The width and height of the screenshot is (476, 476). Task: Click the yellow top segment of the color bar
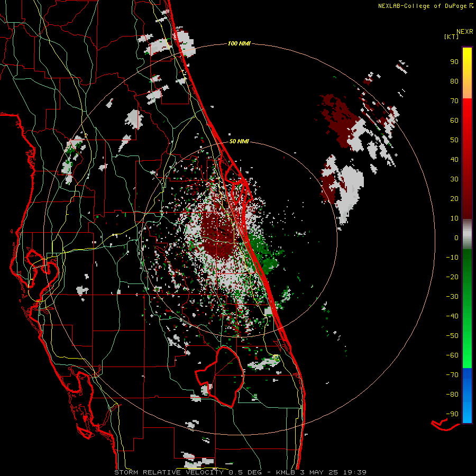[467, 72]
